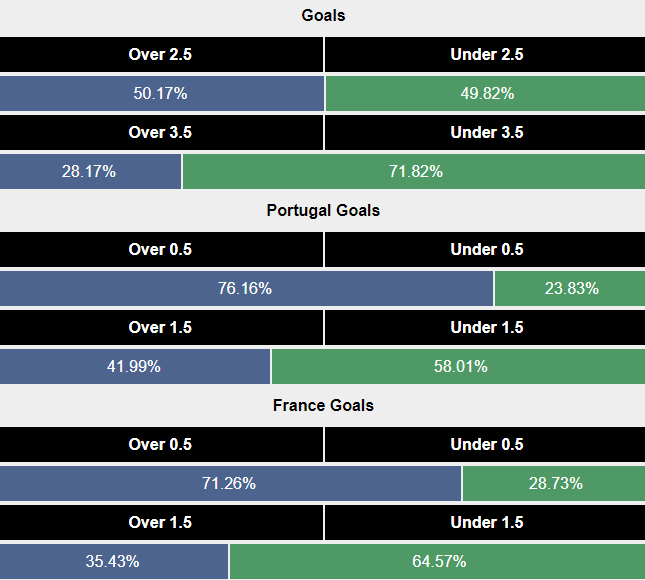Screen dimensions: 645x580
Task: Click the Portugal Goals section title
Action: click(322, 211)
